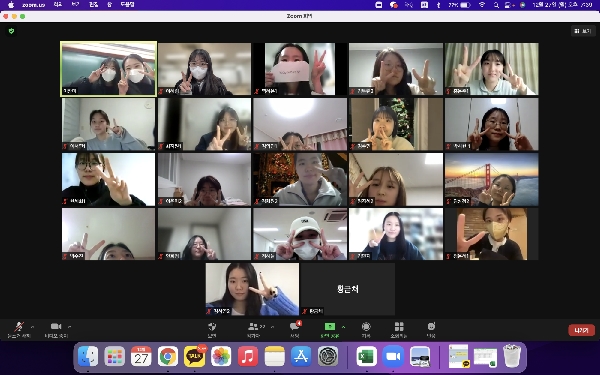Viewport: 600px width, 375px height.
Task: Open the Reactions menu
Action: click(x=431, y=330)
